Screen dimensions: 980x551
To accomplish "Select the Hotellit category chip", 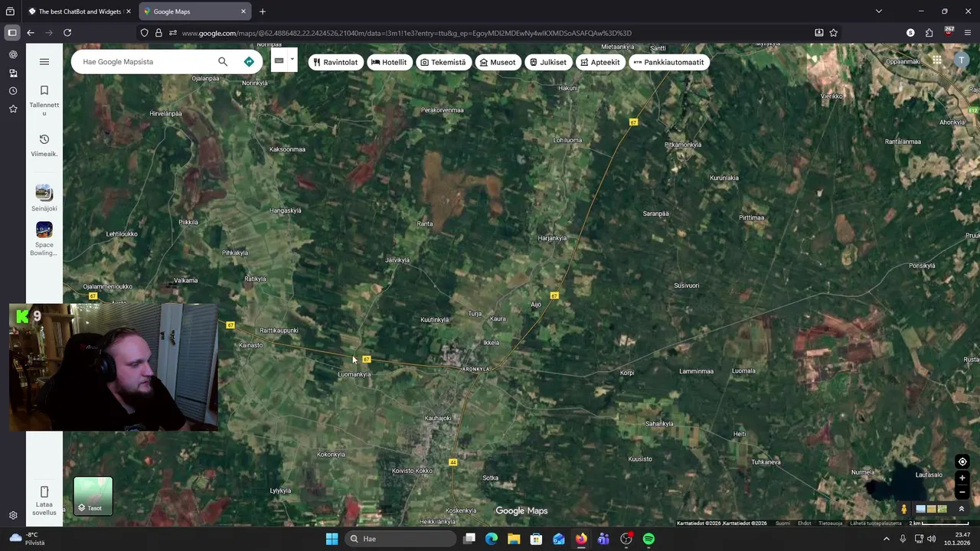I will pos(389,63).
